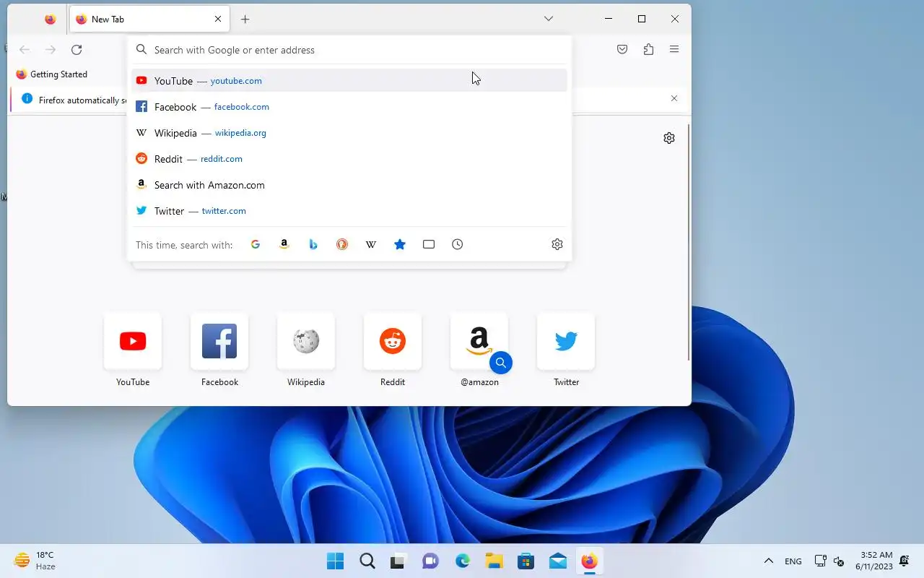Open the weather widget showing Haze
Viewport: 924px width, 578px height.
[x=36, y=561]
